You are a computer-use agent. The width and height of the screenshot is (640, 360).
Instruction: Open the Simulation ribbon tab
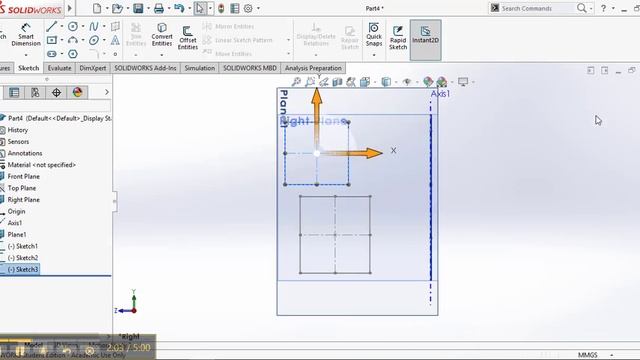tap(200, 68)
